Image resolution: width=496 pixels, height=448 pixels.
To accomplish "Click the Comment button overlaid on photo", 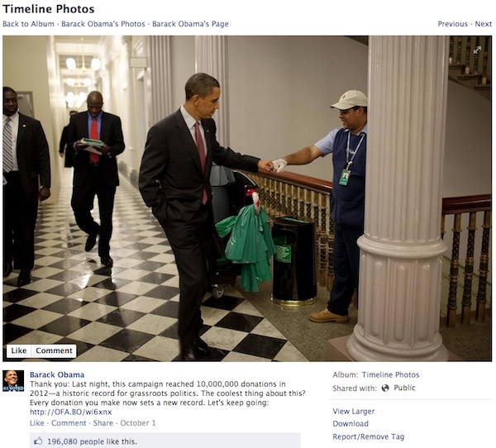I will [x=54, y=350].
